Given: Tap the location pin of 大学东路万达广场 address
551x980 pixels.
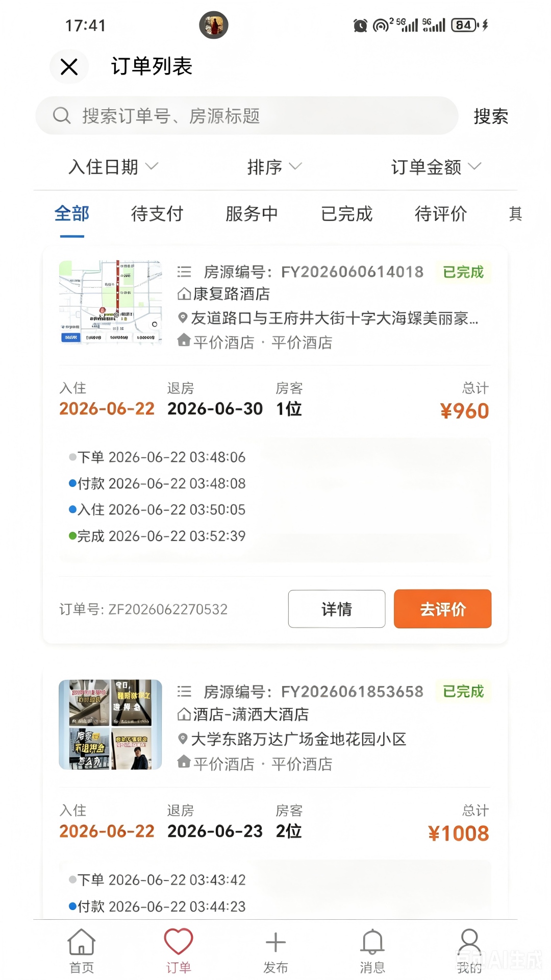Looking at the screenshot, I should click(183, 739).
